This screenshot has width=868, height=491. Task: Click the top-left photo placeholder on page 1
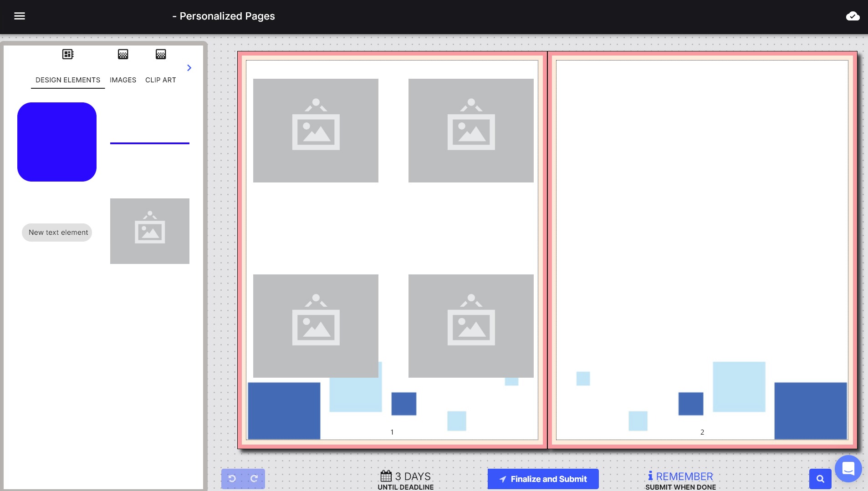[316, 131]
